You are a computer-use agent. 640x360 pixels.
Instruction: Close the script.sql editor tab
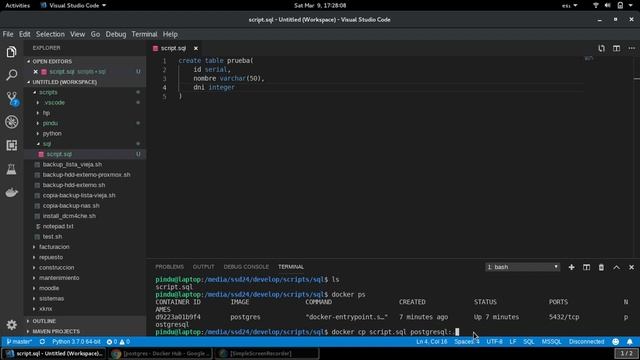tap(196, 48)
